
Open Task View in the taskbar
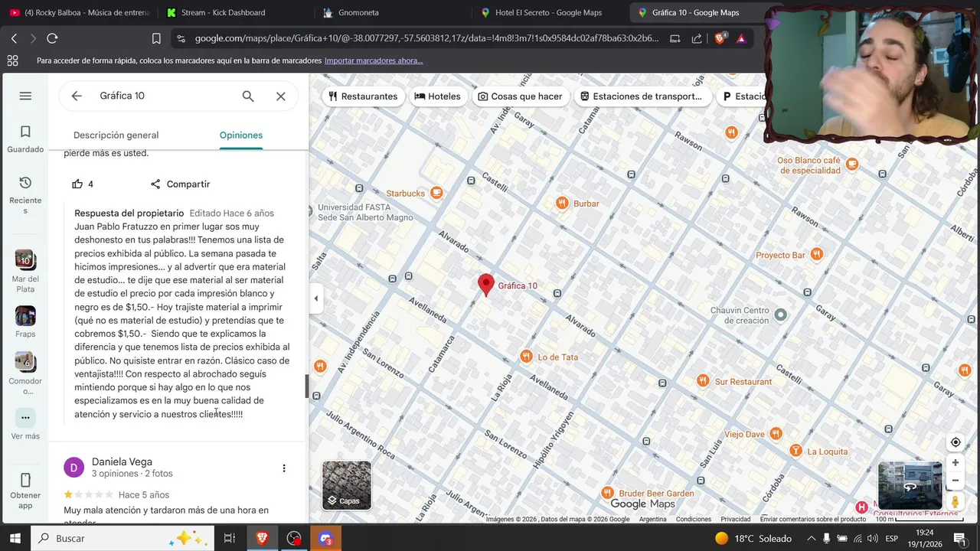(229, 538)
